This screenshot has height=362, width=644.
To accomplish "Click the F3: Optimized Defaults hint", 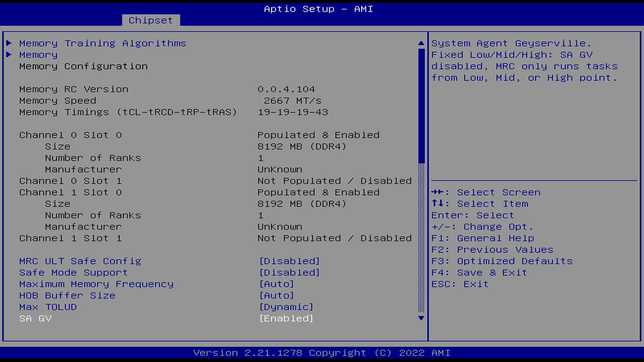I will [x=502, y=261].
